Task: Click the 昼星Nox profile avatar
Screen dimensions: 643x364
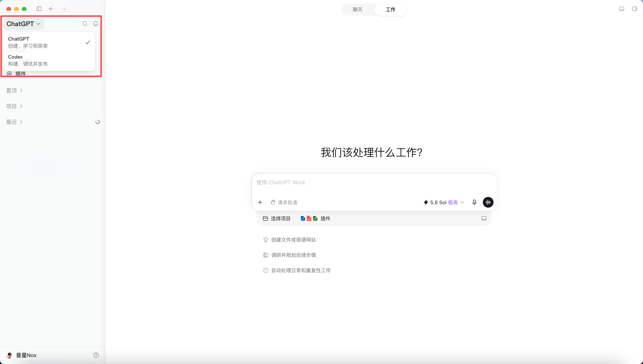Action: [x=10, y=355]
